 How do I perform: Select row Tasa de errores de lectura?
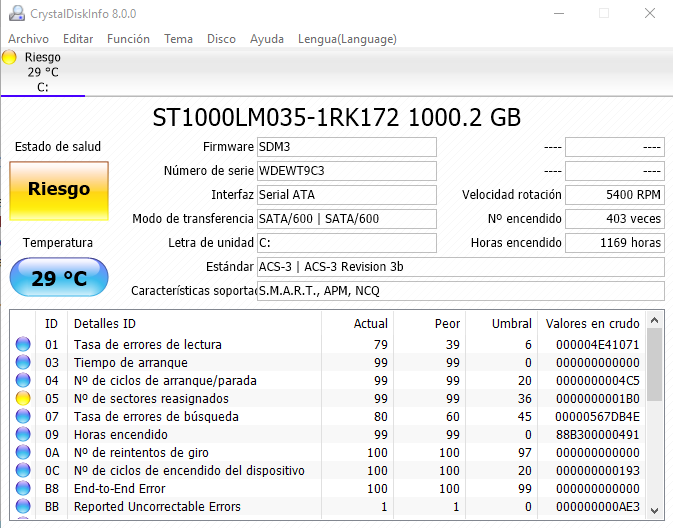point(328,344)
